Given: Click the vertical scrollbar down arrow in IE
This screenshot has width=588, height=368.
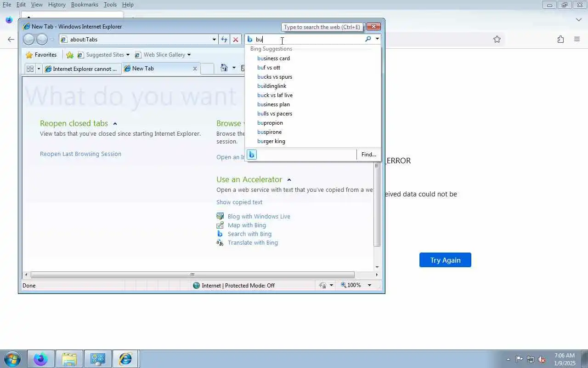Looking at the screenshot, I should point(377,267).
